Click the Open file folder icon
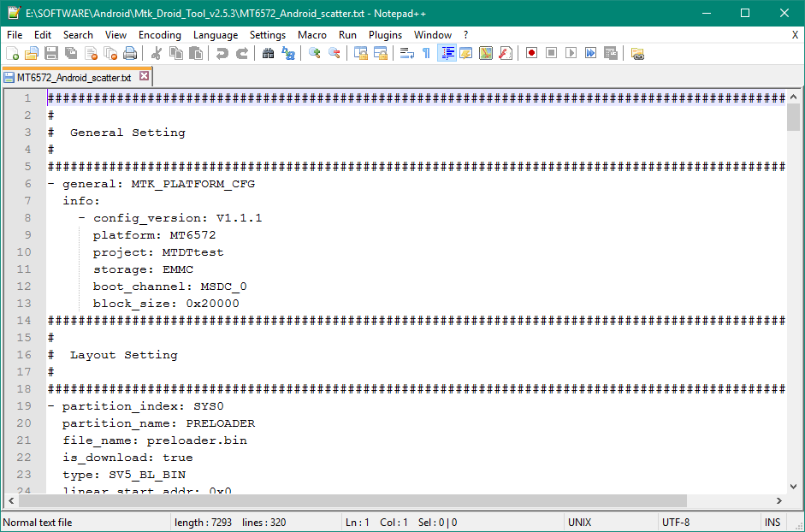The height and width of the screenshot is (532, 805). tap(32, 53)
